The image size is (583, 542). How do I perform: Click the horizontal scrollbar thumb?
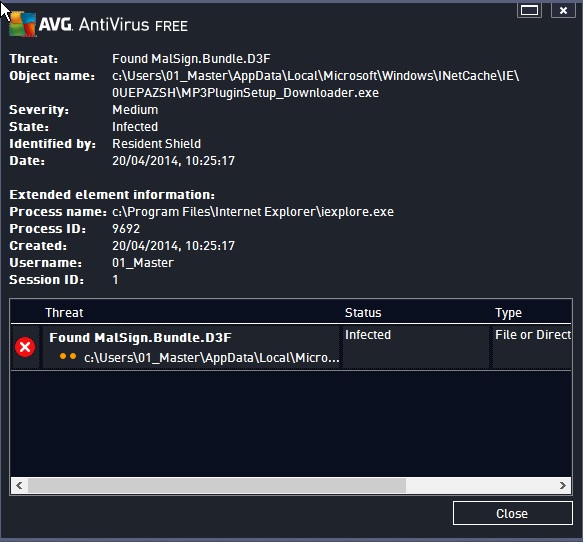[217, 485]
